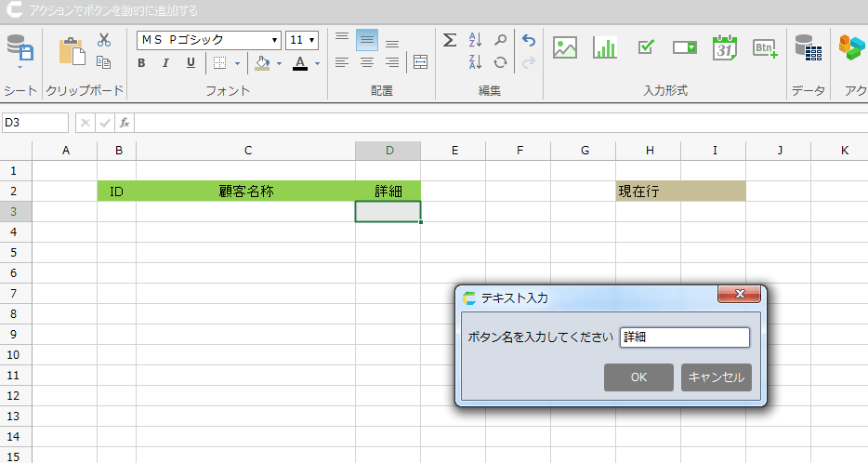Toggle underline formatting
The image size is (868, 463).
pyautogui.click(x=191, y=63)
